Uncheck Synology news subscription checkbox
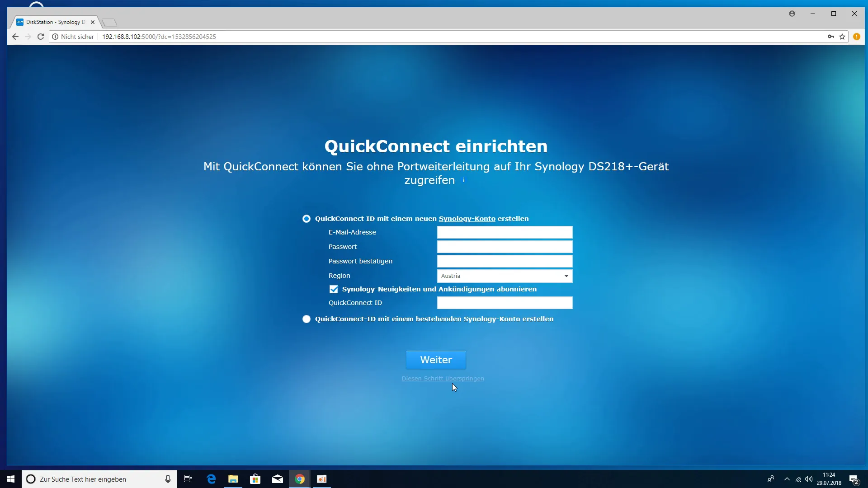The height and width of the screenshot is (488, 868). coord(334,289)
